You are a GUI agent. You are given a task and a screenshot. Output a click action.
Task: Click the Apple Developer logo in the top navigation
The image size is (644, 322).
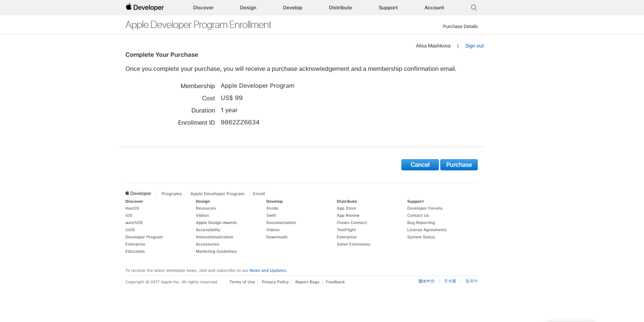coord(145,7)
